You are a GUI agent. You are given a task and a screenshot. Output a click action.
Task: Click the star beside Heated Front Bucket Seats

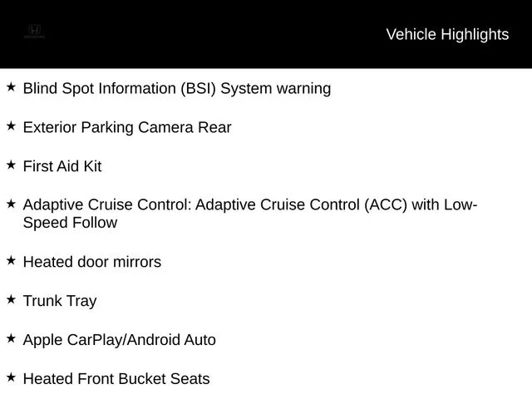pos(11,377)
